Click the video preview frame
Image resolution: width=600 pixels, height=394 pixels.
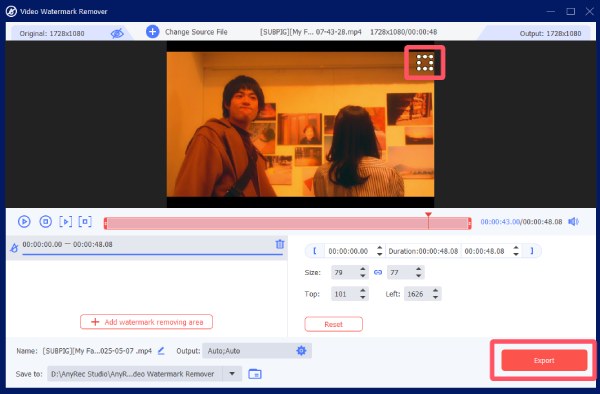(x=300, y=124)
